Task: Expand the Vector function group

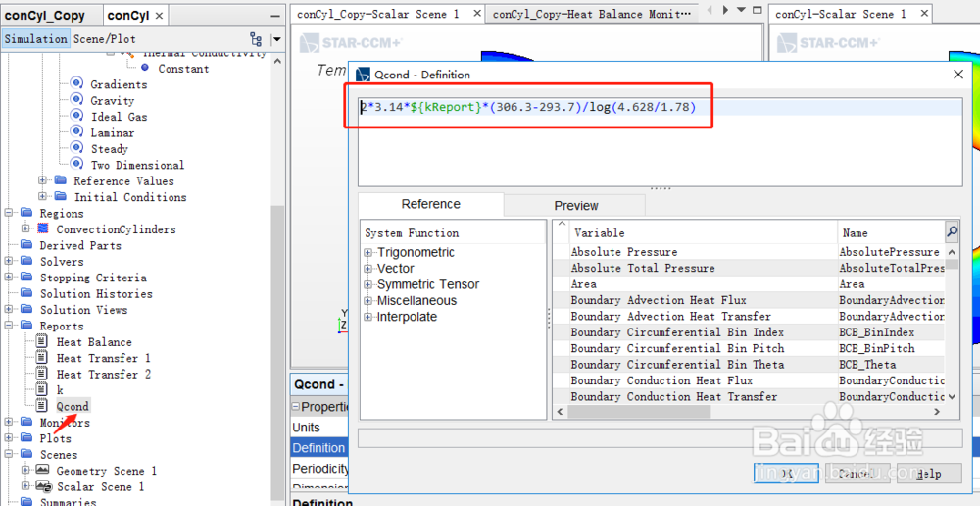Action: tap(368, 269)
